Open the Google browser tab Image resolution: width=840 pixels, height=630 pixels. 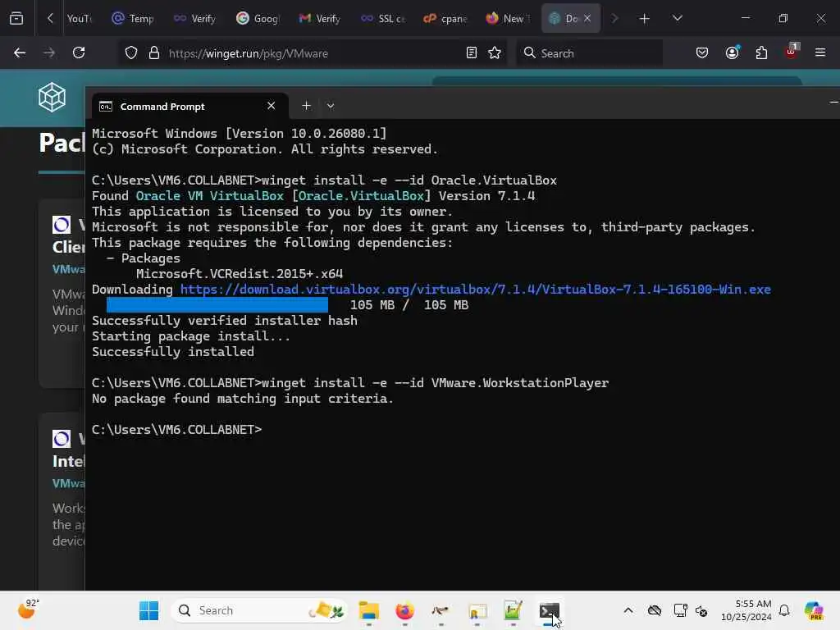tap(258, 19)
